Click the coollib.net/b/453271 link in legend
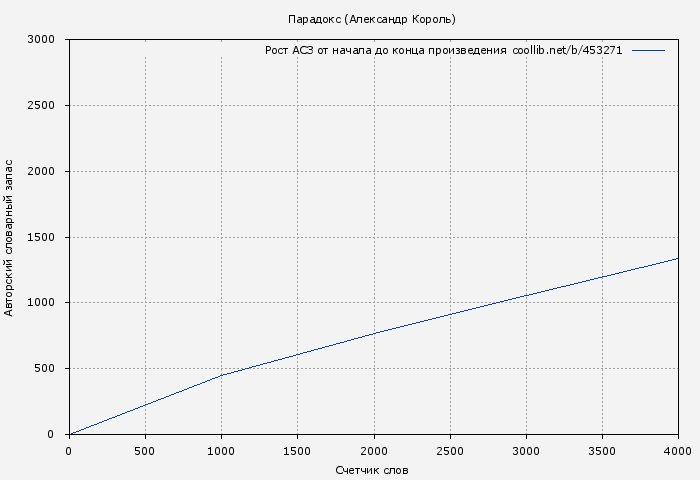This screenshot has height=480, width=700. coord(567,50)
